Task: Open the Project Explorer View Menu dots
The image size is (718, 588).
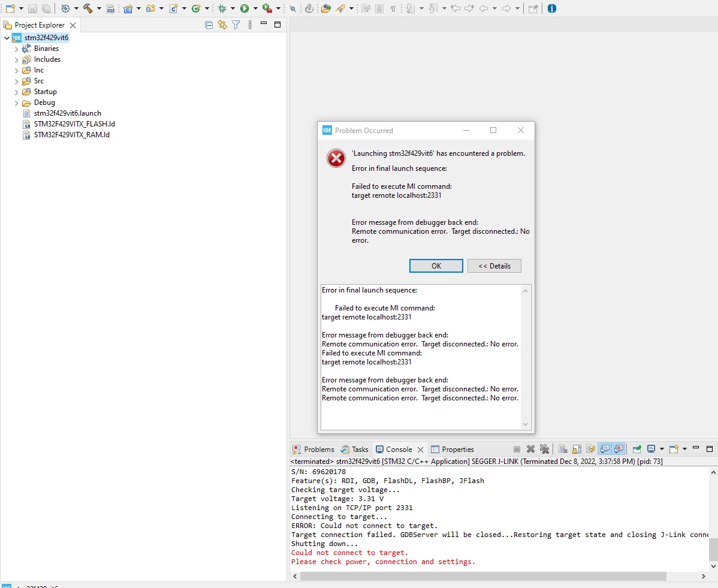Action: tap(250, 25)
